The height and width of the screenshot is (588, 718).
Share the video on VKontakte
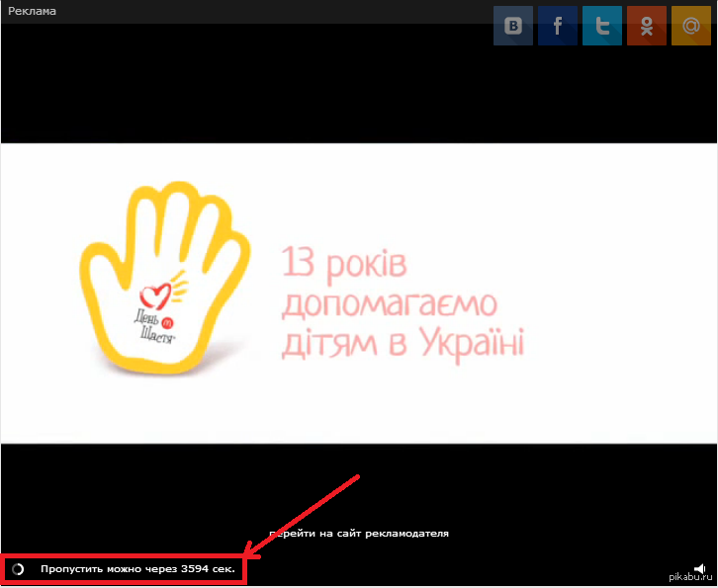coord(513,27)
